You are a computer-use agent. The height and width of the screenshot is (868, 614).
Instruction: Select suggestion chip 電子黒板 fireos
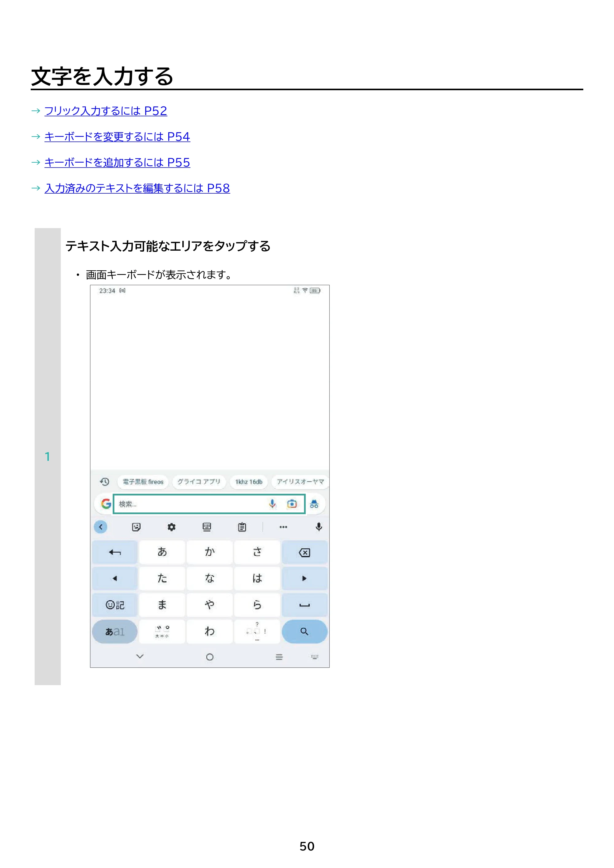click(143, 482)
